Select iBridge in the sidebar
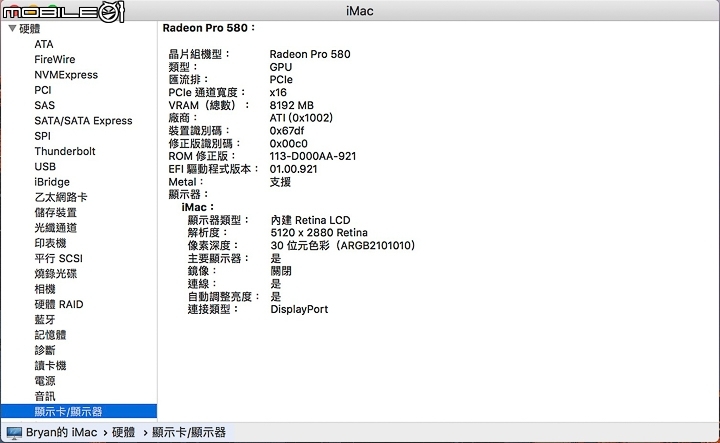720x443 pixels. coord(52,182)
